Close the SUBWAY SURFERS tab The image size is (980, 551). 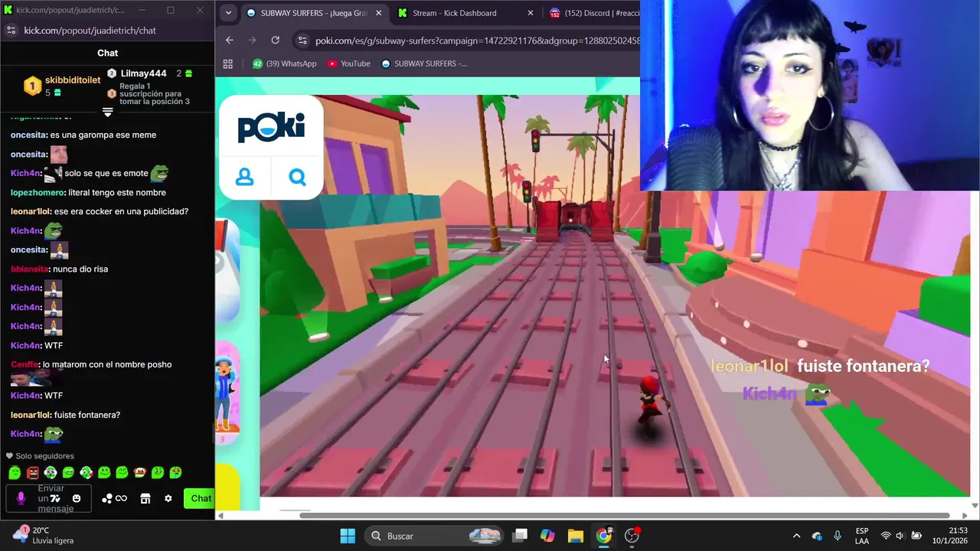379,13
